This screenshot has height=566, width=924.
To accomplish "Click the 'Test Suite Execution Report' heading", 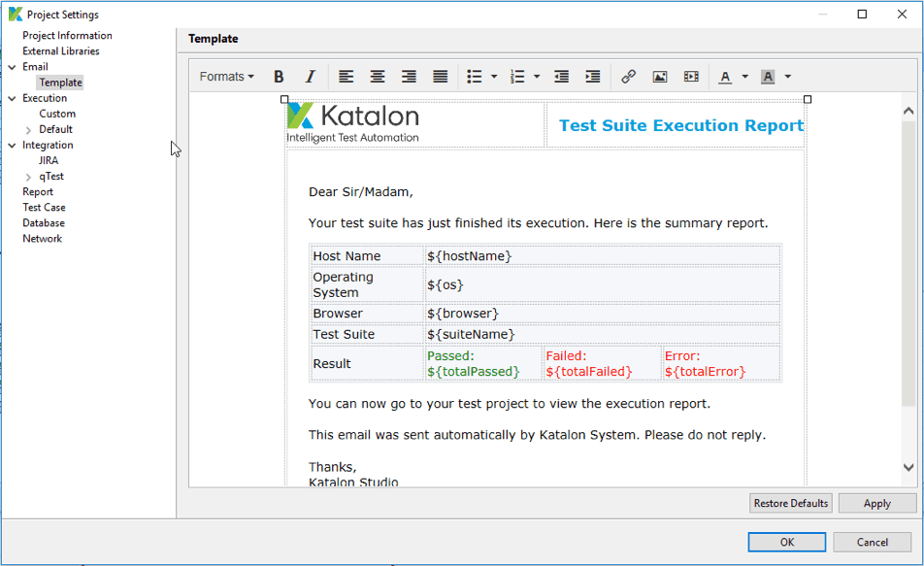I will (x=681, y=125).
